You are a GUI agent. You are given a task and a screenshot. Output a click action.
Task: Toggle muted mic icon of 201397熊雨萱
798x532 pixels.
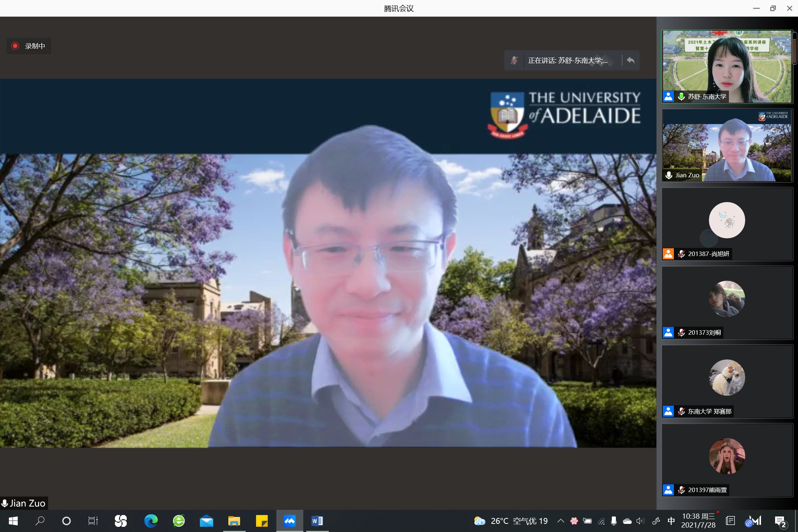point(682,490)
